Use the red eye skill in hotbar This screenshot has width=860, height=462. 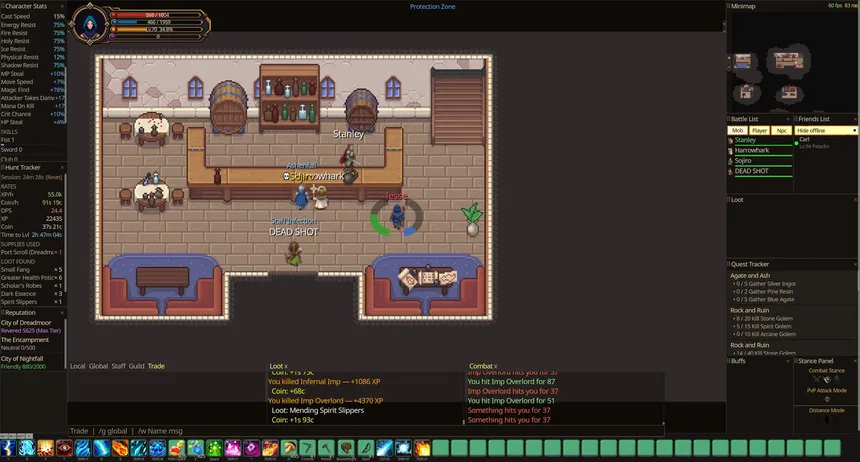pos(64,448)
